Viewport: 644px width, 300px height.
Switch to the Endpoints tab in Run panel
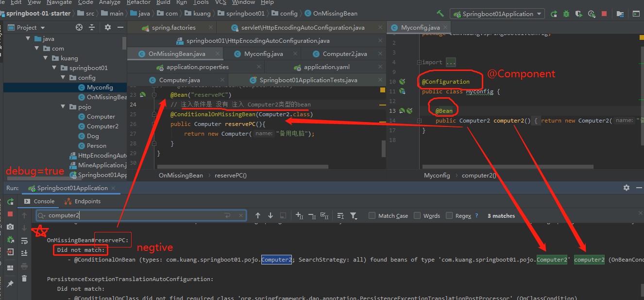click(x=86, y=201)
